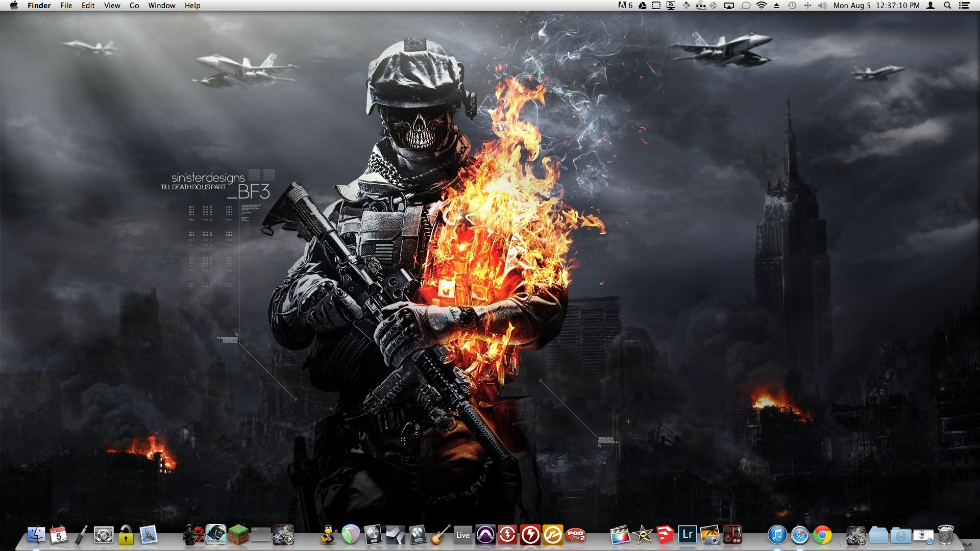The image size is (980, 551).
Task: Launch POD Farm 2
Action: 575,535
